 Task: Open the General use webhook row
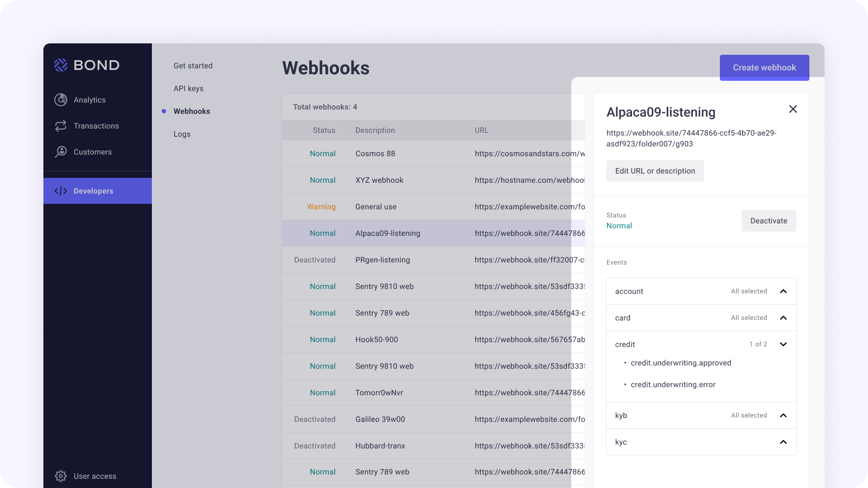[x=433, y=207]
